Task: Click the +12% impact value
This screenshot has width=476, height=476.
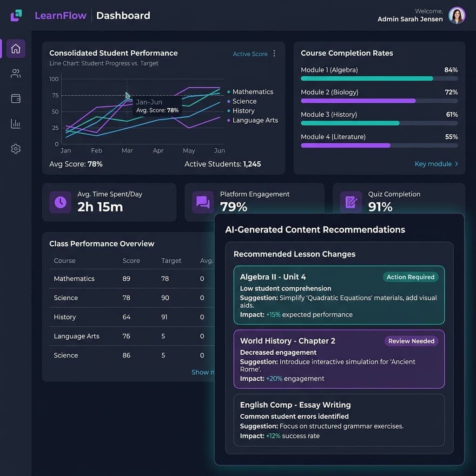Action: tap(273, 436)
